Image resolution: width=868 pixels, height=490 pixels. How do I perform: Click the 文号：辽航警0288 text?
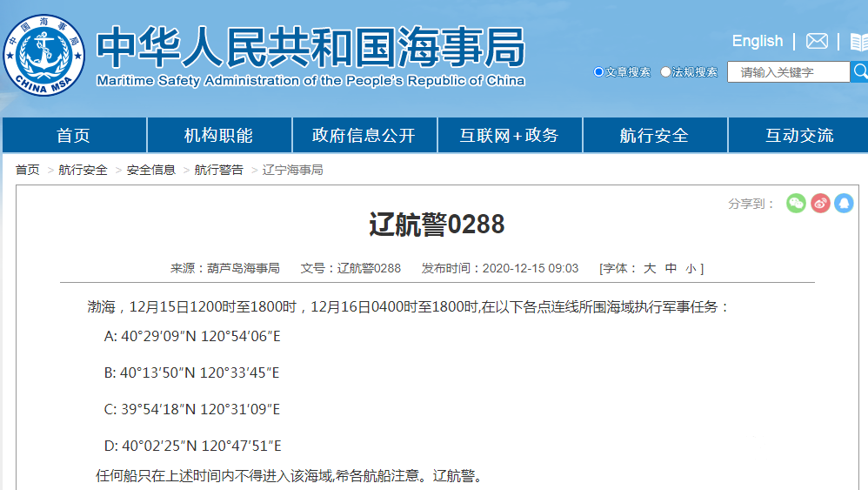(x=351, y=269)
